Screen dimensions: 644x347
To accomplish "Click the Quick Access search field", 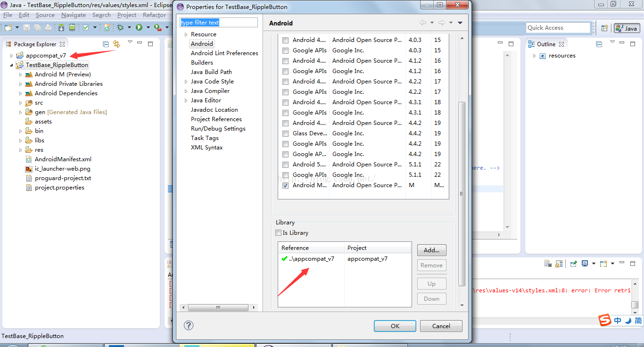I will [558, 28].
